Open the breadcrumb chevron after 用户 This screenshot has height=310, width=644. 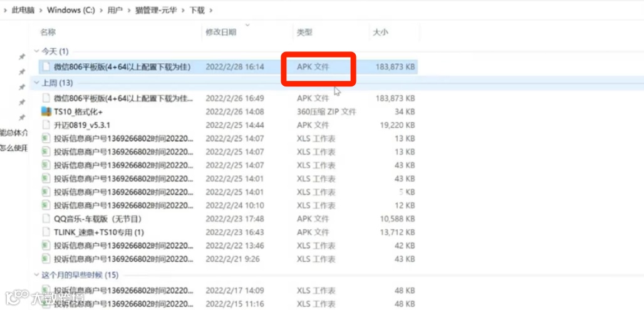(x=128, y=10)
